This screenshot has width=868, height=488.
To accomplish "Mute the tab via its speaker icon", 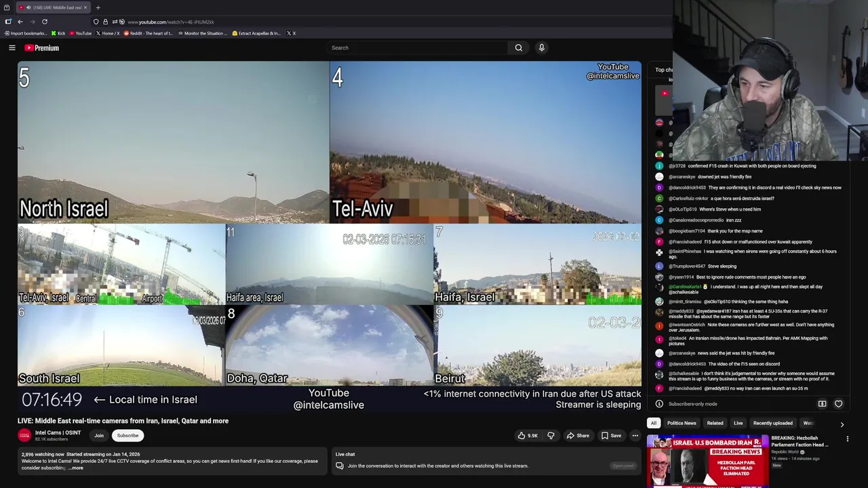I will click(x=28, y=7).
